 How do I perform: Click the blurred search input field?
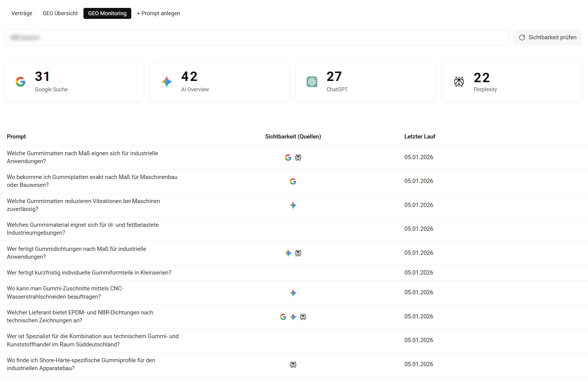(256, 38)
